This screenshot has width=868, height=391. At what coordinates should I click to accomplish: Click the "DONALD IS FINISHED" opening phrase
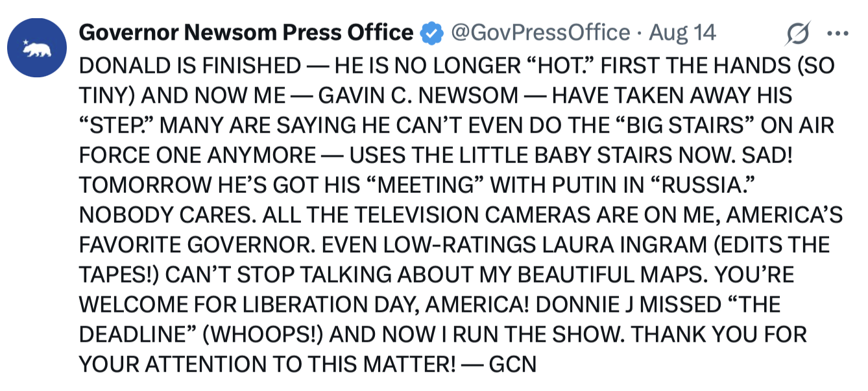pos(190,66)
